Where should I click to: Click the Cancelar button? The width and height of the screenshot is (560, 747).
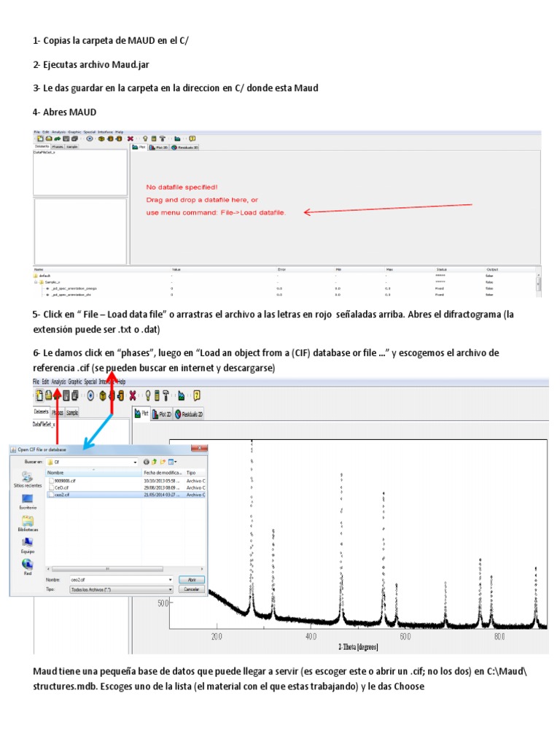[192, 589]
